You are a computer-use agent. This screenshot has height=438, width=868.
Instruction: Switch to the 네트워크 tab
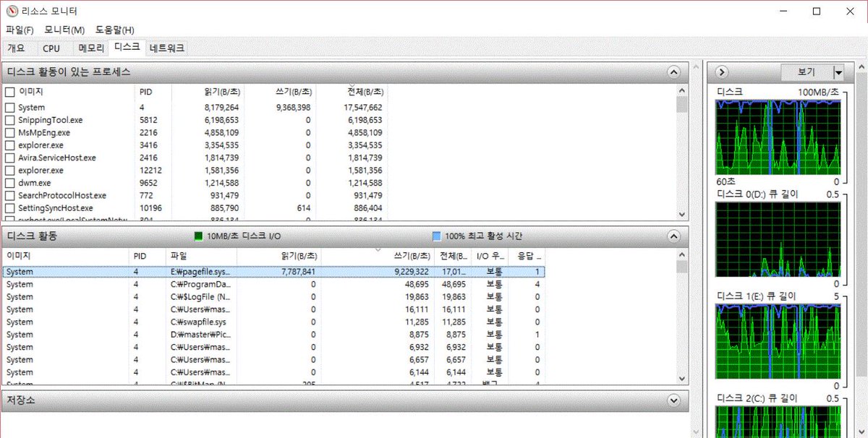[167, 48]
